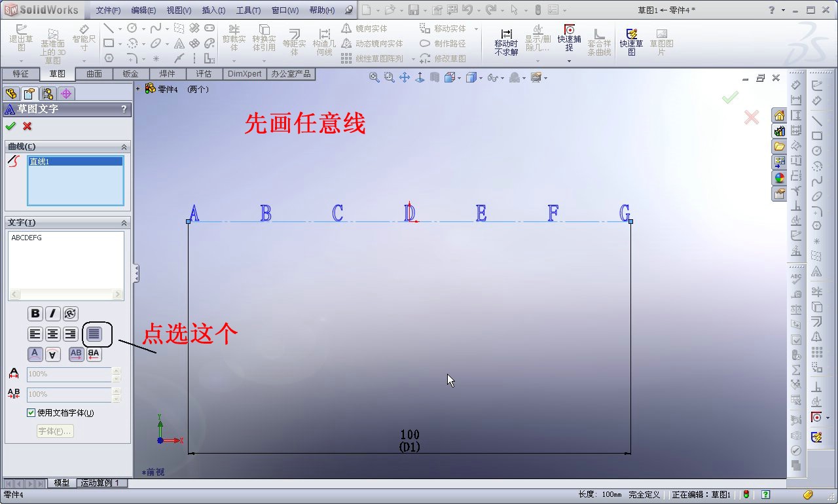Open the FeatureManager design tree tab
Screen dimensions: 838x504
click(x=10, y=94)
